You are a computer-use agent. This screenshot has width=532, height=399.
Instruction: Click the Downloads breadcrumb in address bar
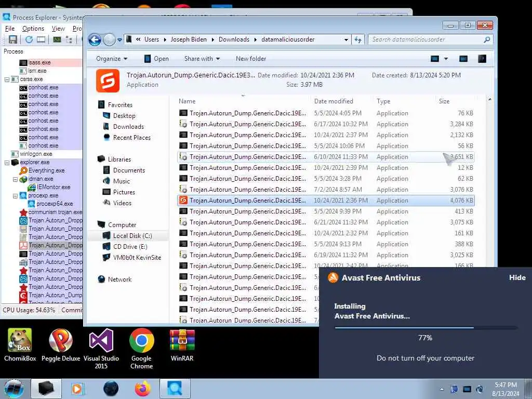(234, 39)
